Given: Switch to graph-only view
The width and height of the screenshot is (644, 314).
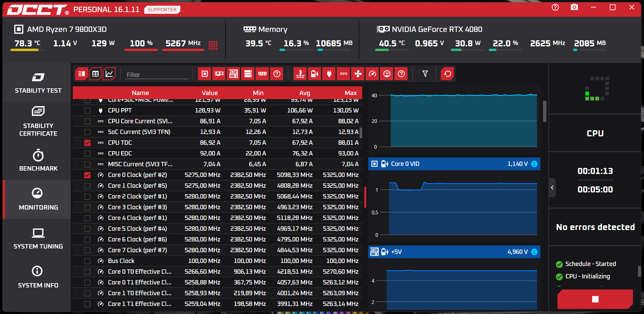Looking at the screenshot, I should [x=109, y=74].
